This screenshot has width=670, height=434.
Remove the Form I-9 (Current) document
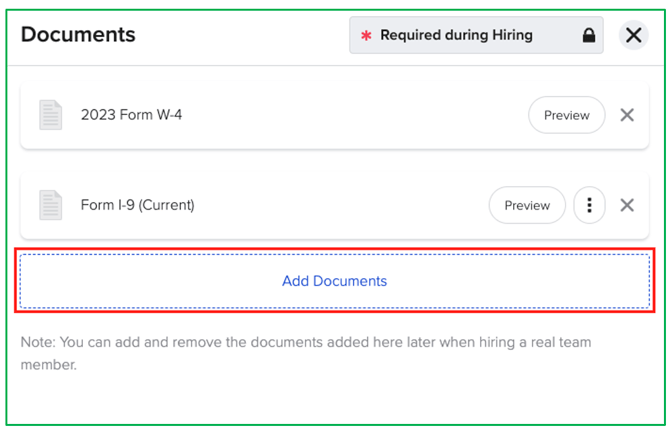pos(627,205)
